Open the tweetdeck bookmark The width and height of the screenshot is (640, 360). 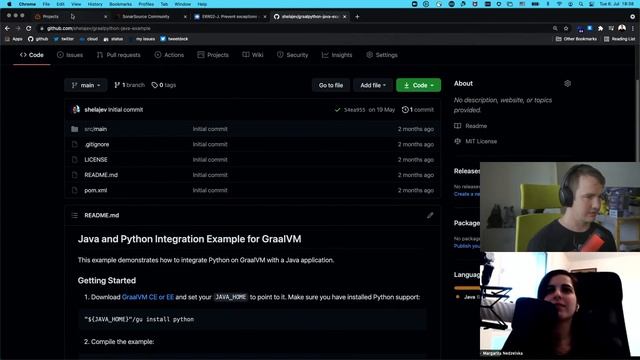(174, 39)
